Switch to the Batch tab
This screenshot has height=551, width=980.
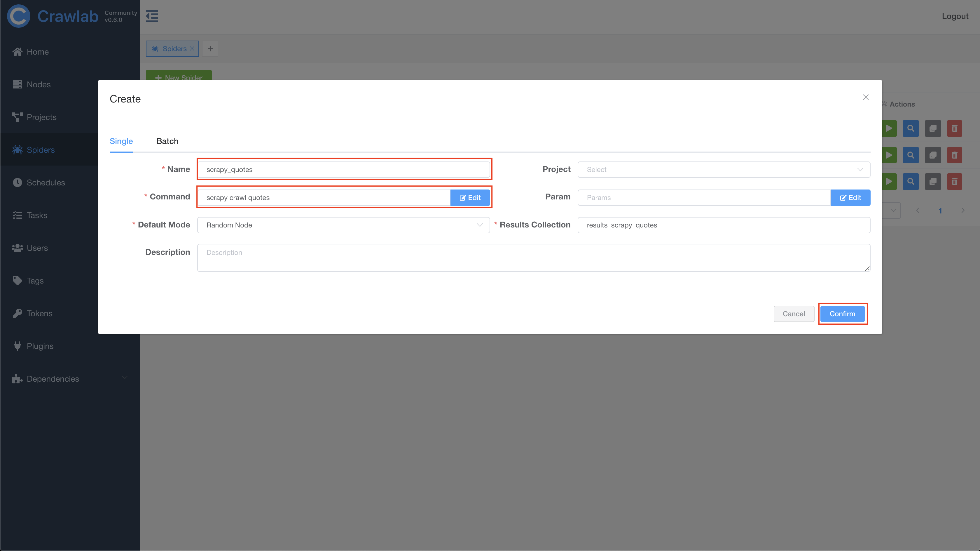(x=167, y=141)
